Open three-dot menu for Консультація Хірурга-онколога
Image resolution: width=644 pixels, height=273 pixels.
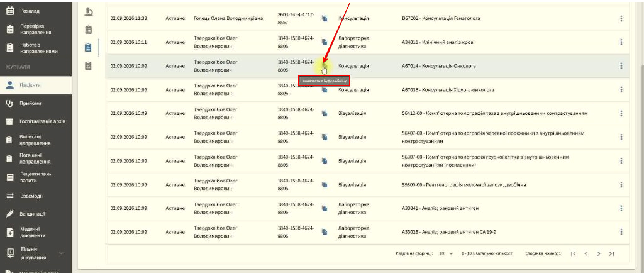(621, 89)
